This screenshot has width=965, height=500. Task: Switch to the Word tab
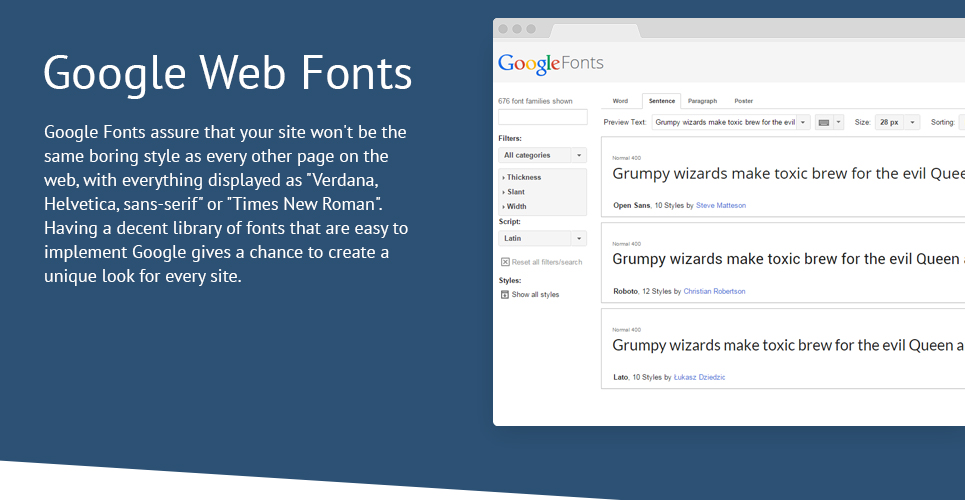[x=620, y=101]
